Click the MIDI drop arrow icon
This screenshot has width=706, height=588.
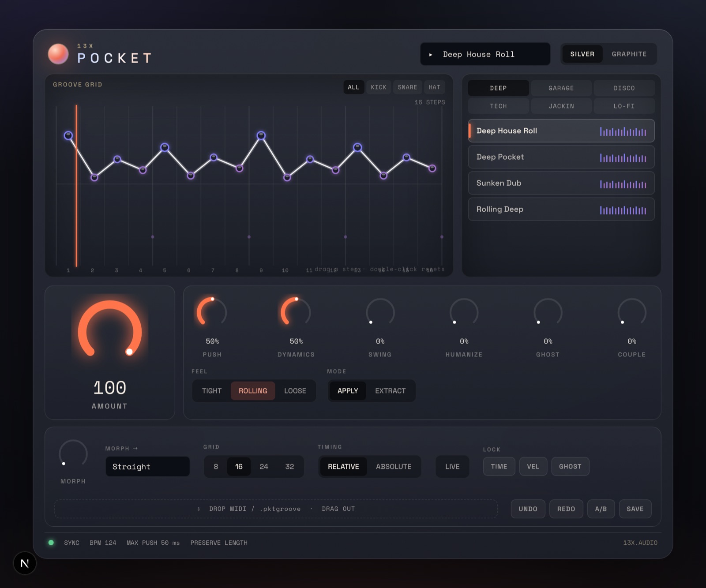pyautogui.click(x=199, y=509)
